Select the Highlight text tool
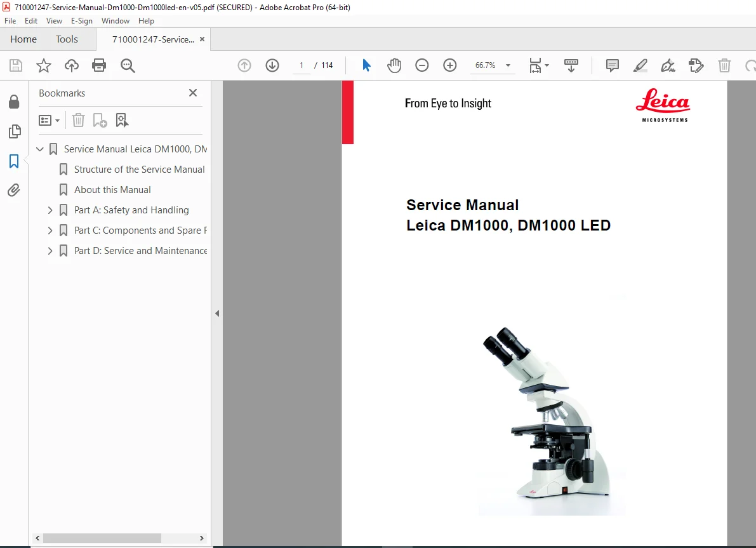This screenshot has height=548, width=756. [640, 65]
